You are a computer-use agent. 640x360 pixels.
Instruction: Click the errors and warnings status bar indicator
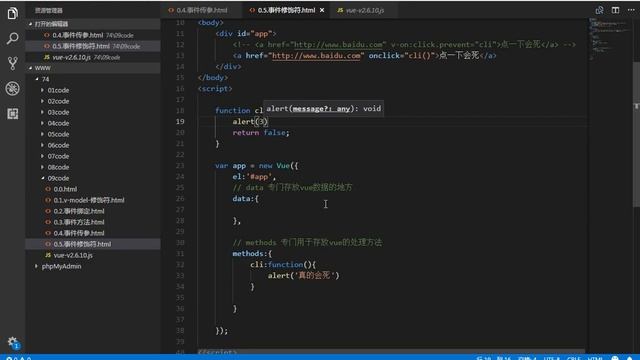[x=18, y=358]
